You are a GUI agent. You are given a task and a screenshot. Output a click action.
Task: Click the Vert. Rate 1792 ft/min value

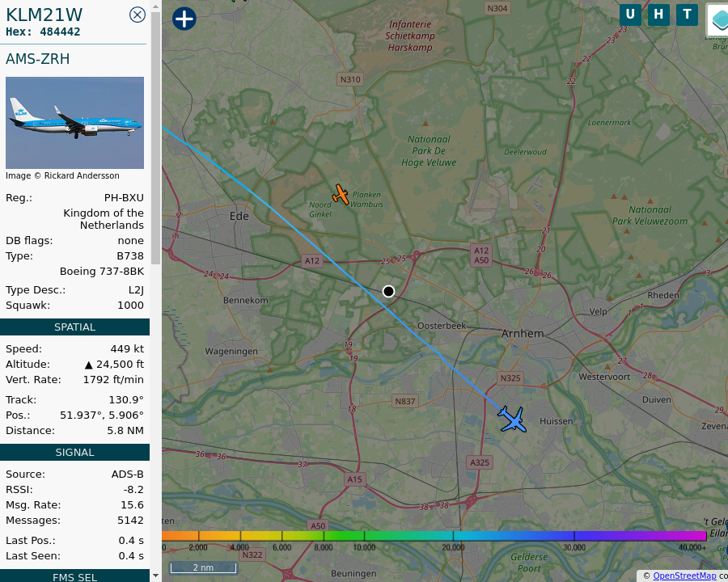pyautogui.click(x=113, y=380)
